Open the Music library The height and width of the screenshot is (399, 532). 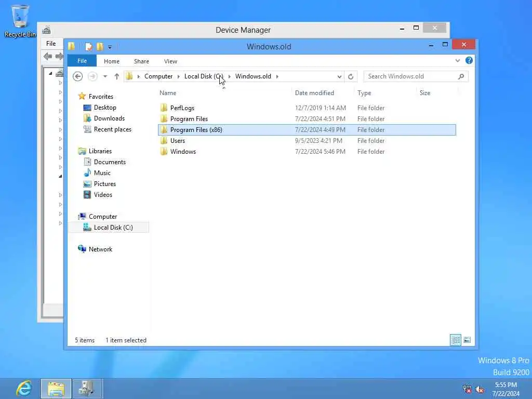102,172
